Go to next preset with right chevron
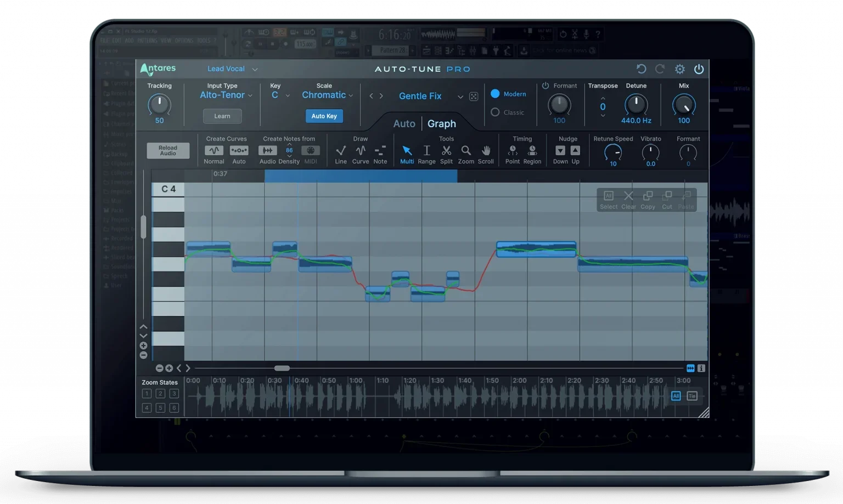The height and width of the screenshot is (504, 843). 381,96
